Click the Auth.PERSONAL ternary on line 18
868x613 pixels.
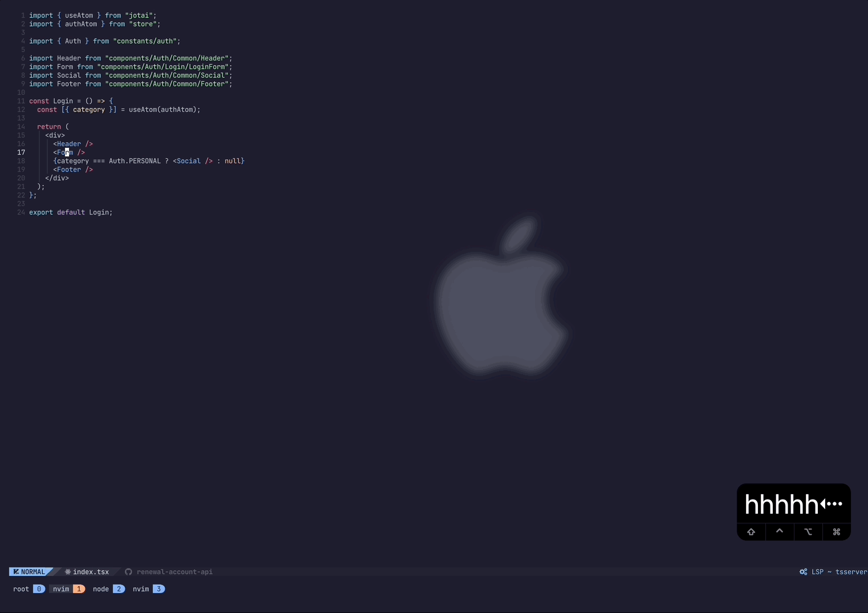pos(135,161)
